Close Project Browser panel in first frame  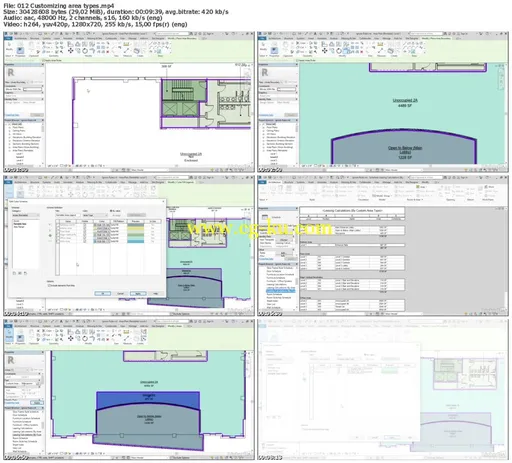coord(43,120)
